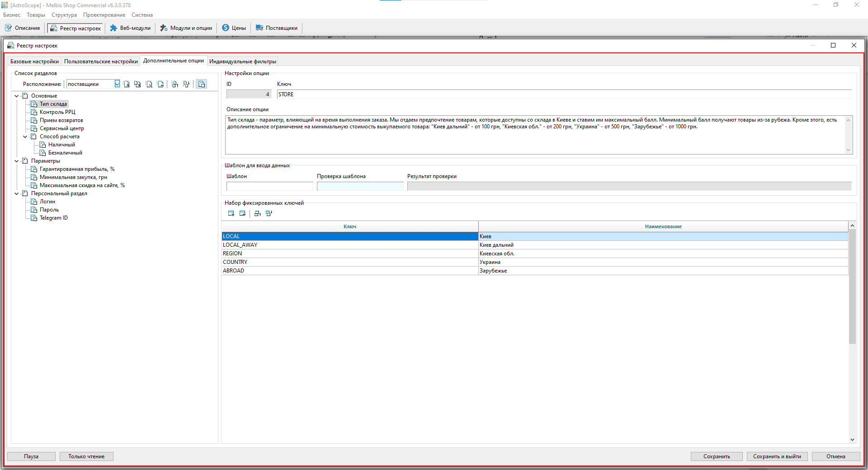Viewport: 868px width, 470px height.
Task: Click in the Описание опции text area
Action: [x=535, y=135]
